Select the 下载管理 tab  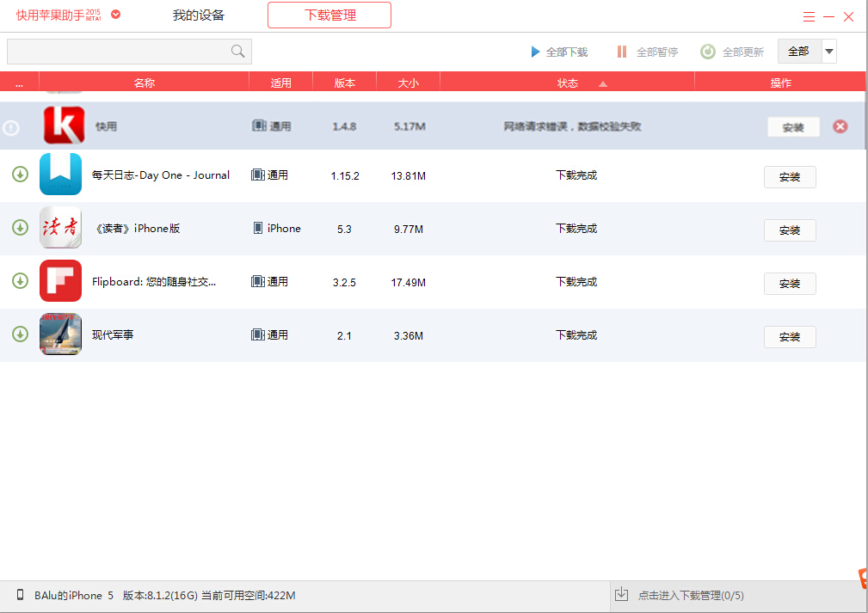(329, 15)
